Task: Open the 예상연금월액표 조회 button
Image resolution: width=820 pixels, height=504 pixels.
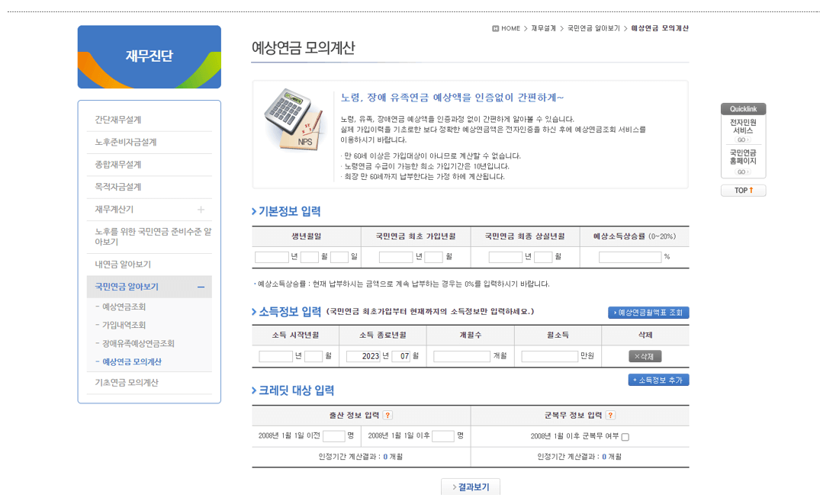Action: [648, 312]
